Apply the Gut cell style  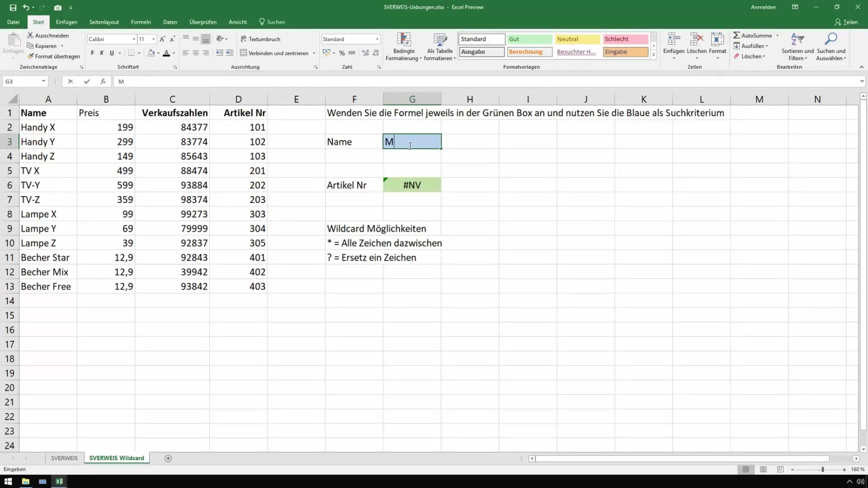click(x=529, y=39)
